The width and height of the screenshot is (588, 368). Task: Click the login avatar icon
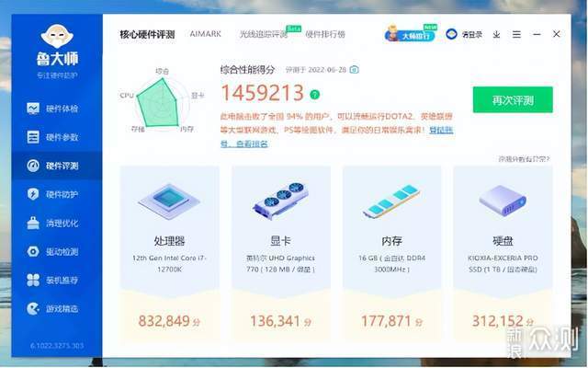451,34
